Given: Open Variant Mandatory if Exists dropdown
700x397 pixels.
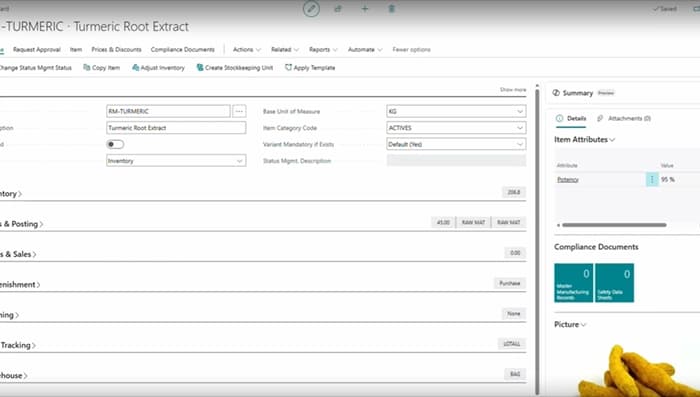Looking at the screenshot, I should 520,144.
